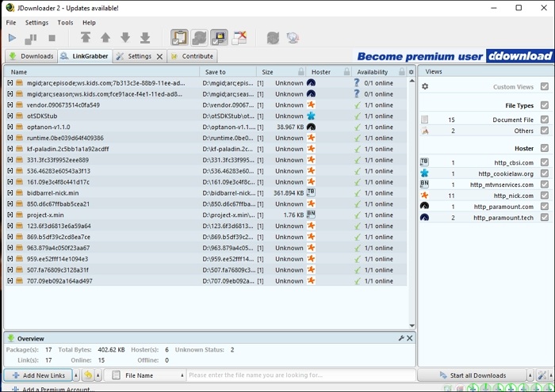Expand the 707.09eb092a164ad497 package
Image resolution: width=555 pixels, height=392 pixels.
pyautogui.click(x=10, y=280)
